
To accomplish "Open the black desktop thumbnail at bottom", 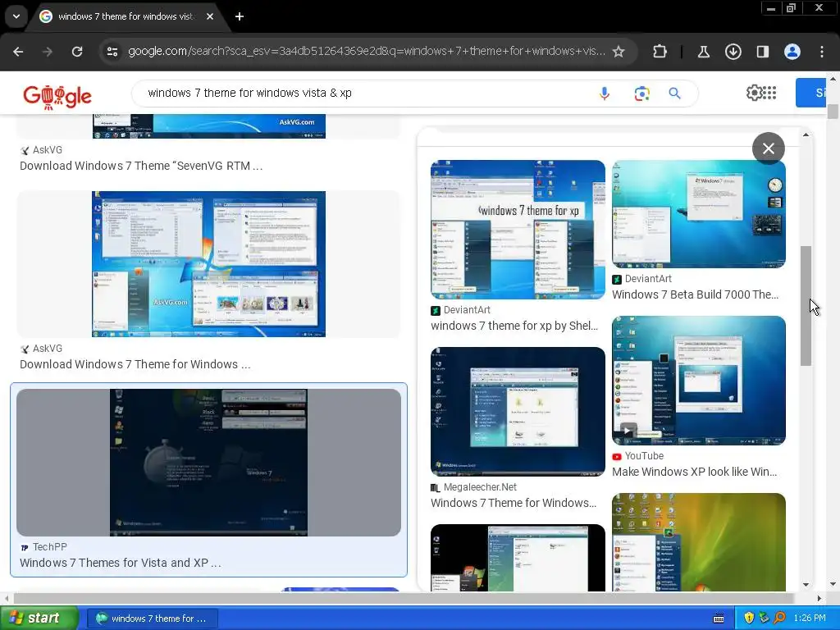I will (518, 558).
